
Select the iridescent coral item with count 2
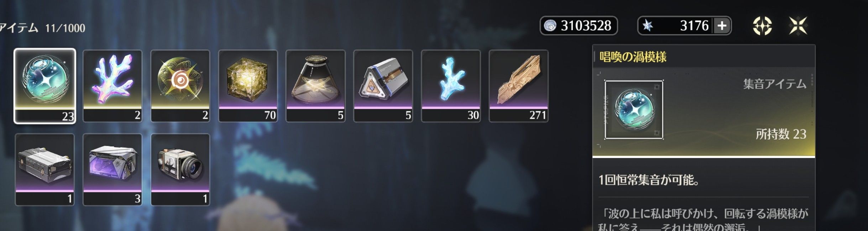tap(113, 86)
